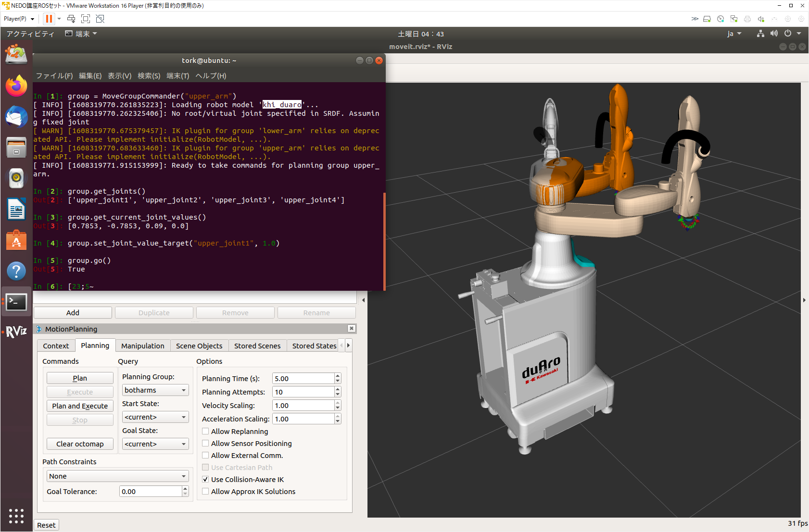The height and width of the screenshot is (532, 809).
Task: Click the Plan and Execute button
Action: [80, 406]
